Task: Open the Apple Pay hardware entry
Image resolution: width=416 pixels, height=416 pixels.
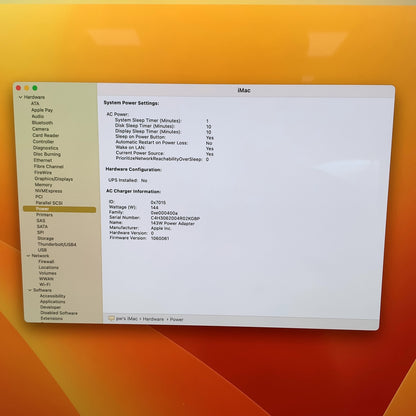Action: pos(42,110)
